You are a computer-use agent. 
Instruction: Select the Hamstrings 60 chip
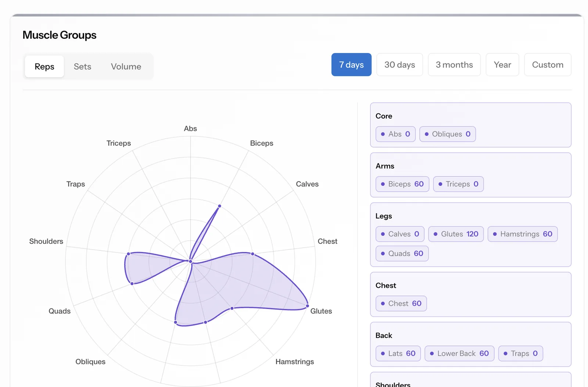[523, 234]
